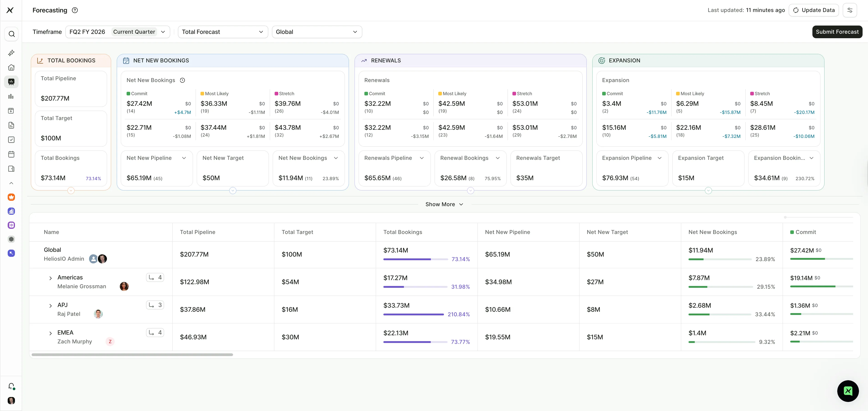Open the notifications bell

point(12,386)
